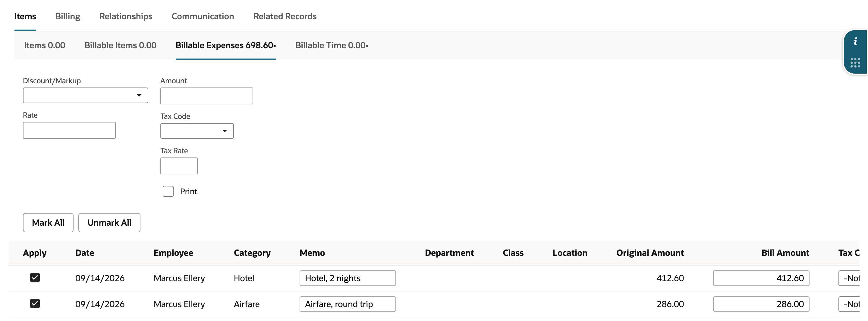Image resolution: width=868 pixels, height=321 pixels.
Task: Click the Location column header
Action: tap(570, 253)
